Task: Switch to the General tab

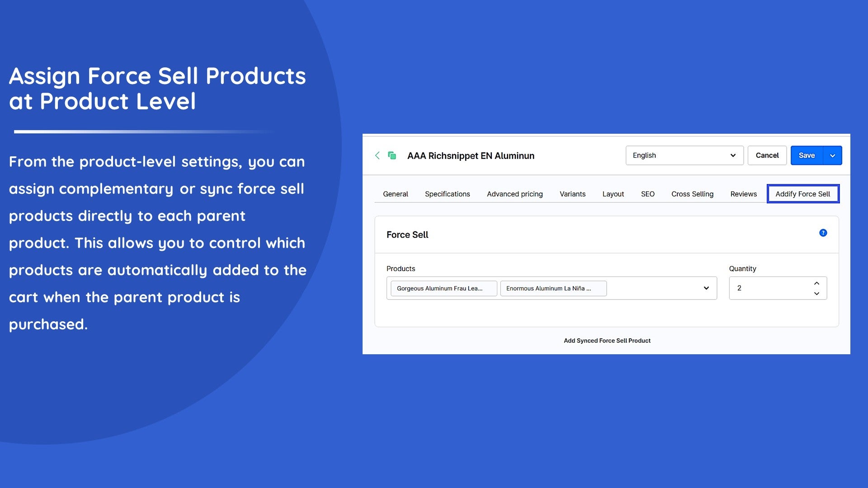Action: [395, 194]
